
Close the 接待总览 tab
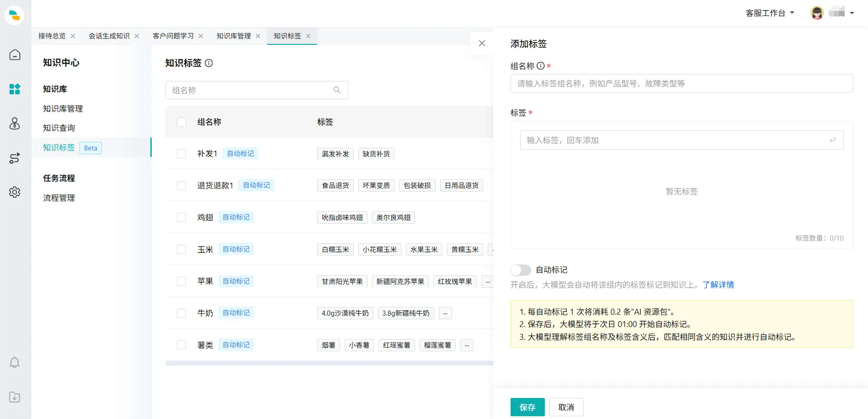(73, 36)
